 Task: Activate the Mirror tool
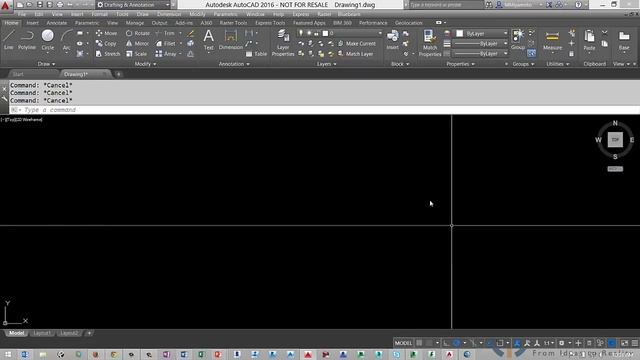pyautogui.click(x=137, y=43)
